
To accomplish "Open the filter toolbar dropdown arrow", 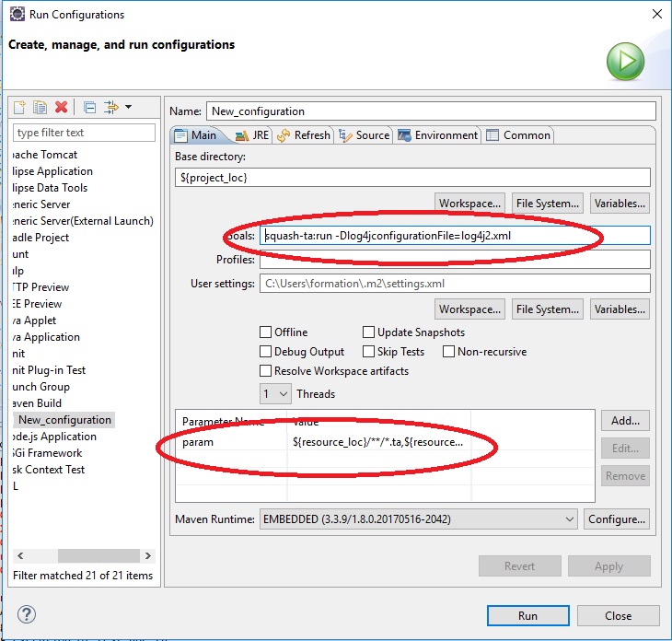I will pos(128,107).
